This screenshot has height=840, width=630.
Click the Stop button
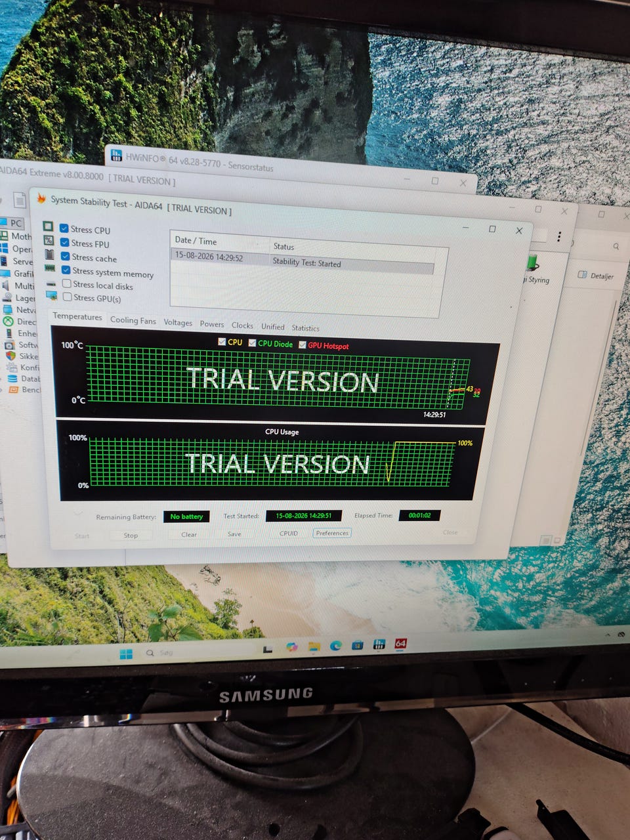(x=131, y=535)
